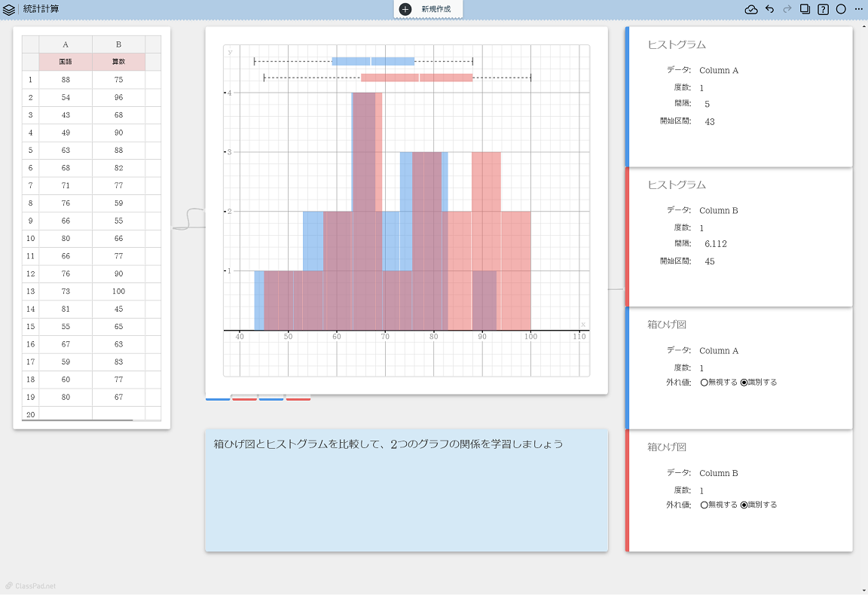Click the plus icon for 新規作成
This screenshot has height=595, width=868.
pos(405,9)
